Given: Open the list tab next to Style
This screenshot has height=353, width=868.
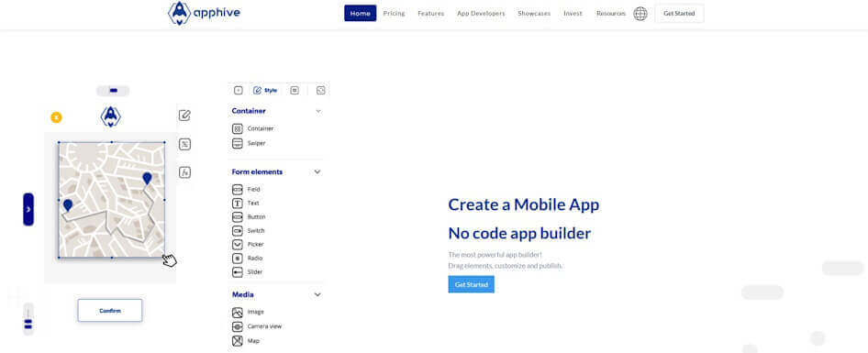Looking at the screenshot, I should point(295,91).
